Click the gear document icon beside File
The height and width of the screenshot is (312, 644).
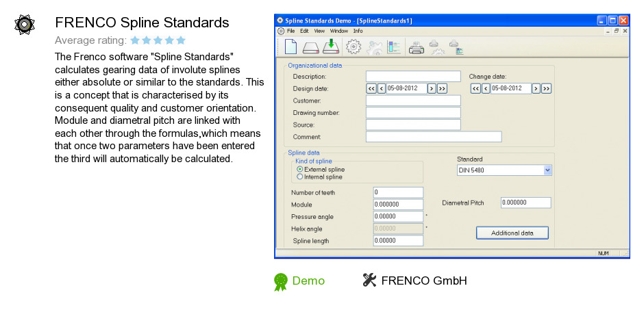coord(281,31)
